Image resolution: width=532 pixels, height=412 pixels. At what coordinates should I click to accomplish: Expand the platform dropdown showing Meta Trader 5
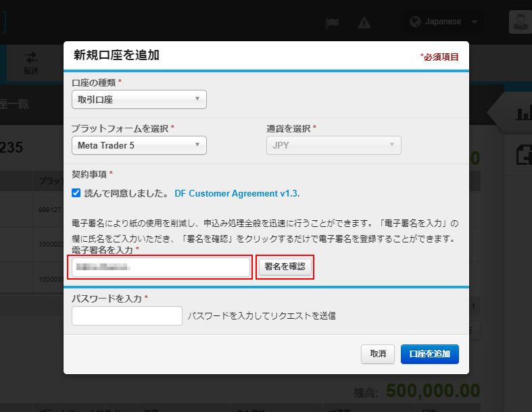[x=139, y=145]
